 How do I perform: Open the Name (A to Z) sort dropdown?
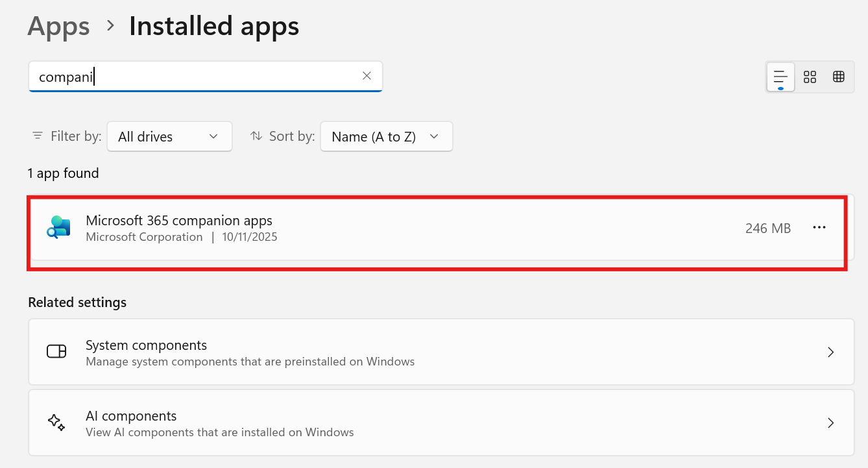(x=386, y=136)
